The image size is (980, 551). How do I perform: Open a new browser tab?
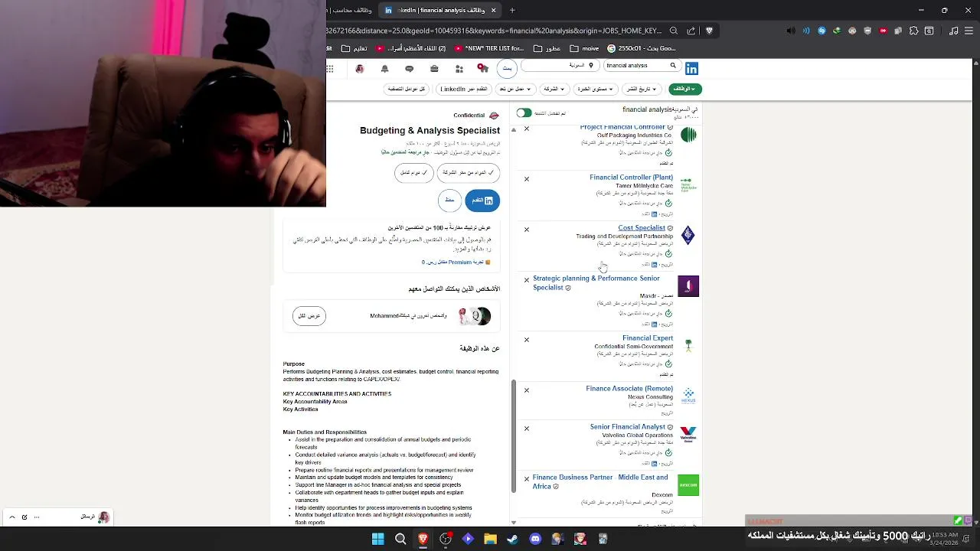pos(512,10)
